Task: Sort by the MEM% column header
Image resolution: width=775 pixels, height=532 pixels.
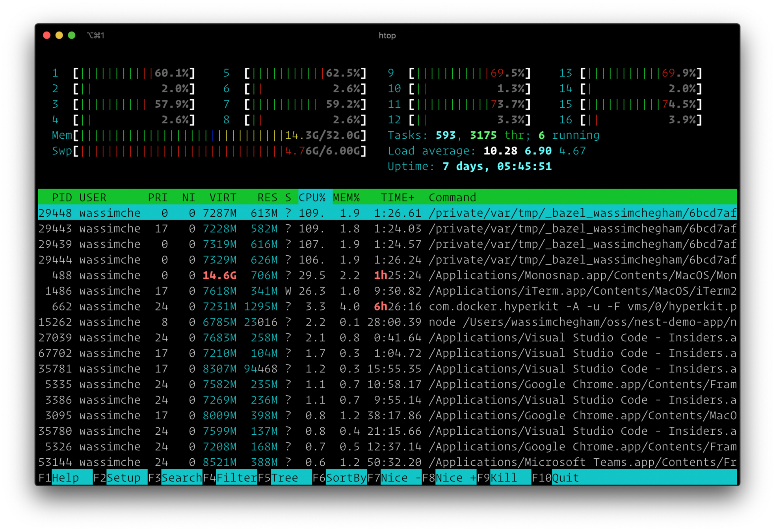Action: pos(346,197)
